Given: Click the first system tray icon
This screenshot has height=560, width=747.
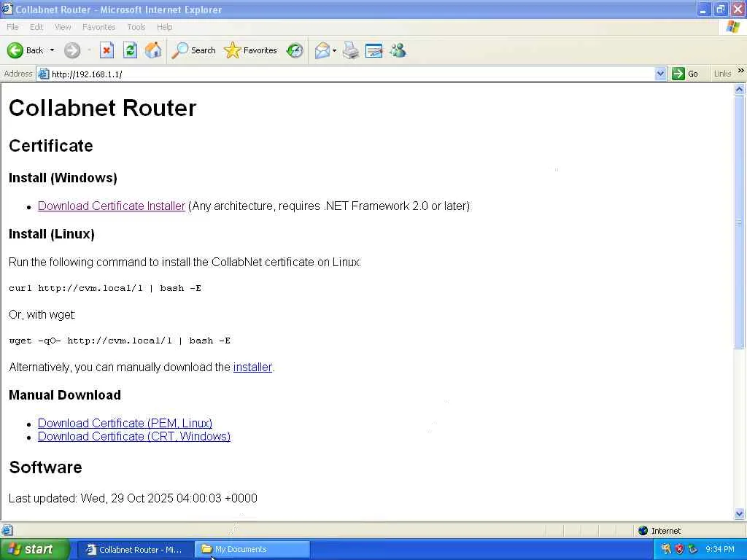Looking at the screenshot, I should [667, 549].
